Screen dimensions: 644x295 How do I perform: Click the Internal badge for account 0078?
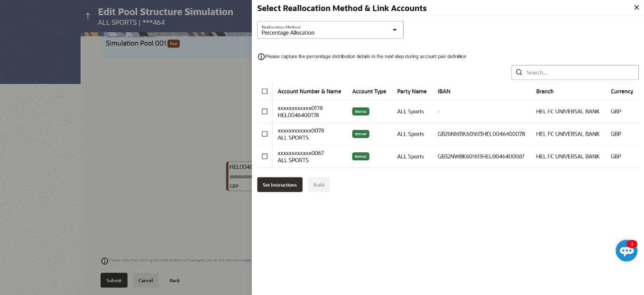(x=360, y=134)
